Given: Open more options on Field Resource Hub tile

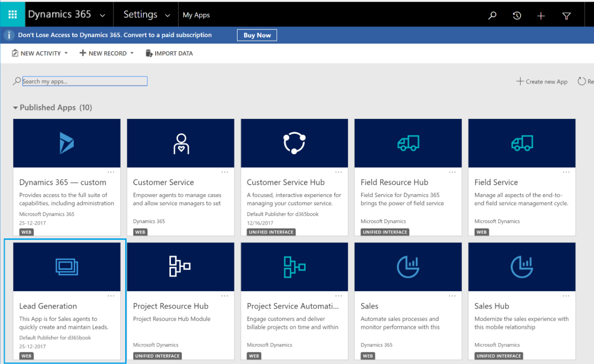Looking at the screenshot, I should (x=452, y=172).
